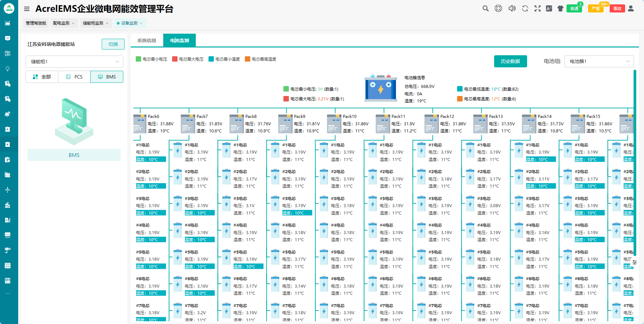Click the battery cluster icon above the packs

coord(381,88)
